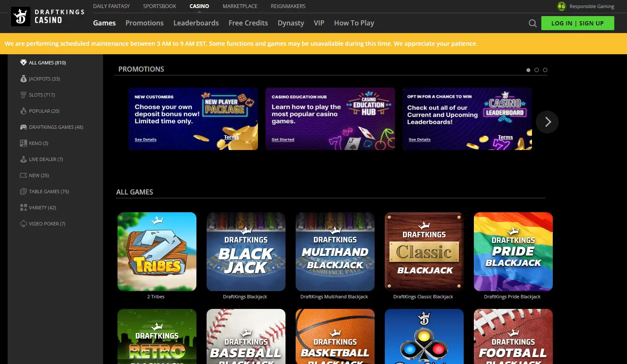Click the Responsible Gaming badge icon
This screenshot has height=364, width=627.
click(562, 6)
